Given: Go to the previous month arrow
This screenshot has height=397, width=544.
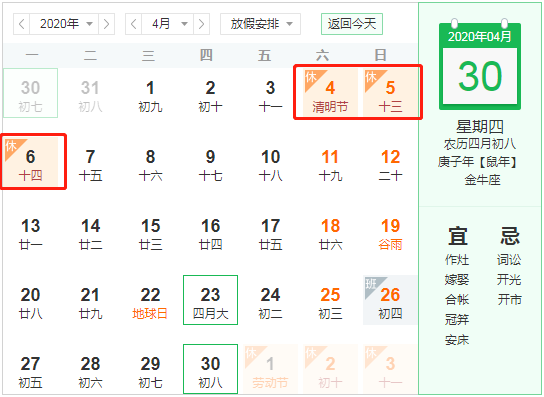Looking at the screenshot, I should [x=134, y=24].
